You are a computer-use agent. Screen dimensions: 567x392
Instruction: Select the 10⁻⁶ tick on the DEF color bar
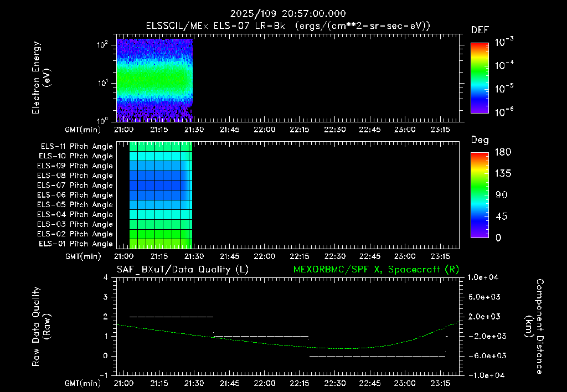[x=504, y=112]
